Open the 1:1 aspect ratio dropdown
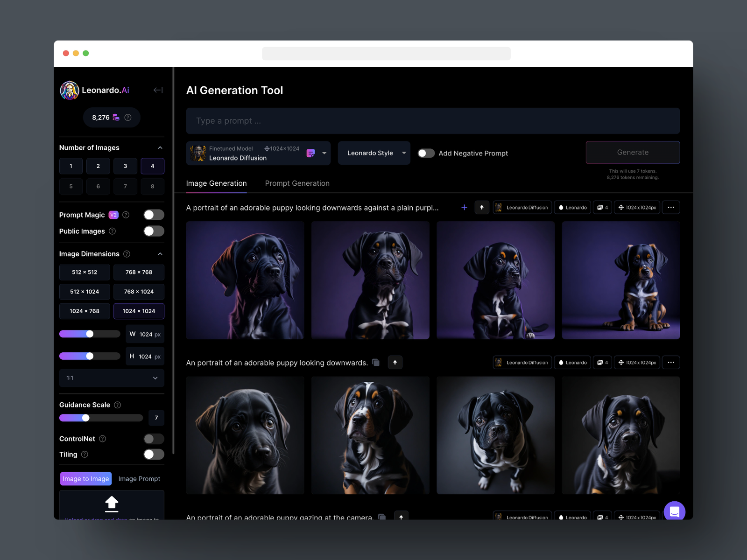Image resolution: width=747 pixels, height=560 pixels. (x=112, y=378)
